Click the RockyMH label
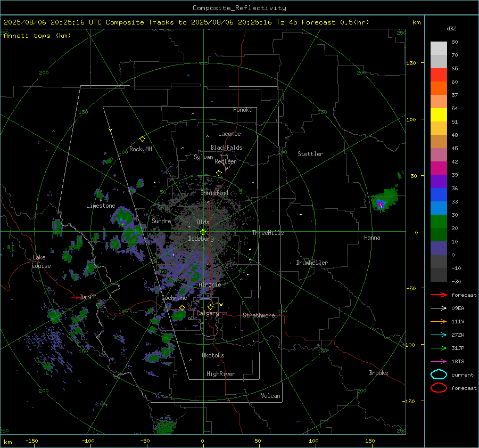The image size is (479, 448). click(141, 149)
